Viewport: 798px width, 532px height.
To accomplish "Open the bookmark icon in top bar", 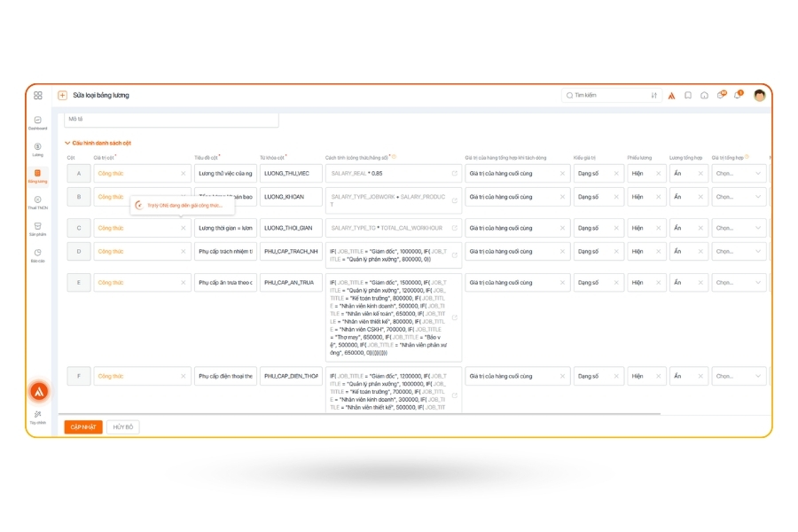I will click(688, 95).
